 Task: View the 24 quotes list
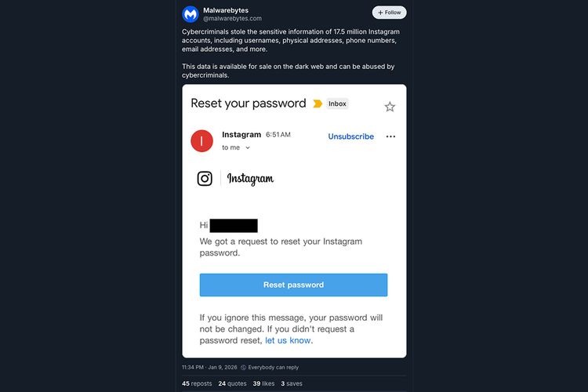click(234, 383)
